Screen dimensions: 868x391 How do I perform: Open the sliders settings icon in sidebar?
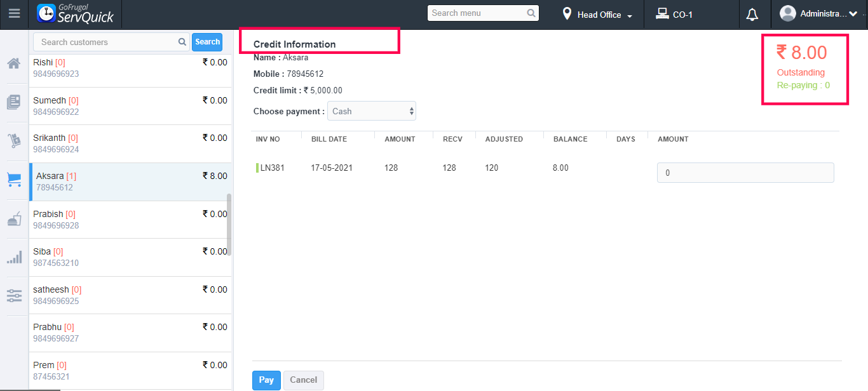click(x=14, y=296)
